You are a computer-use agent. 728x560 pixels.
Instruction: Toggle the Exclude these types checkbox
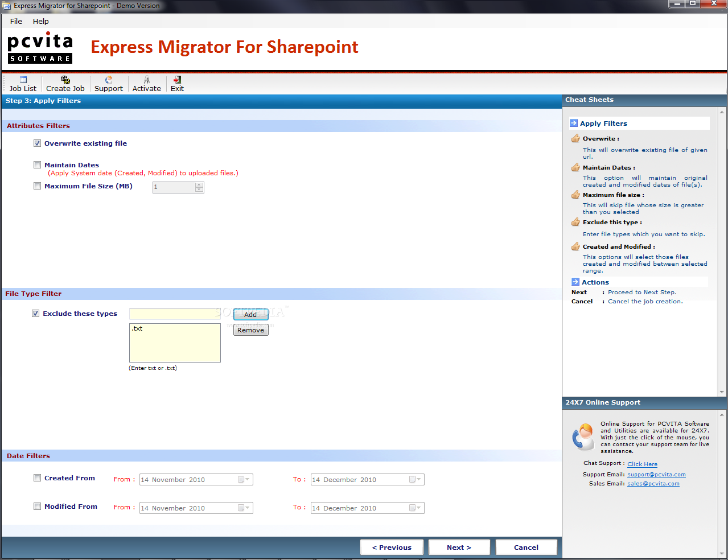pos(35,314)
